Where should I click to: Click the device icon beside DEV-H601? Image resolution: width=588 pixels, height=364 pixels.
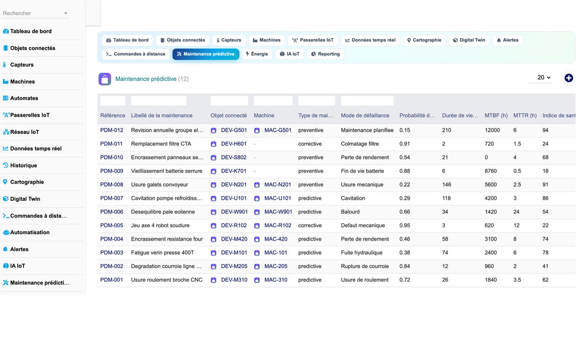pos(214,145)
